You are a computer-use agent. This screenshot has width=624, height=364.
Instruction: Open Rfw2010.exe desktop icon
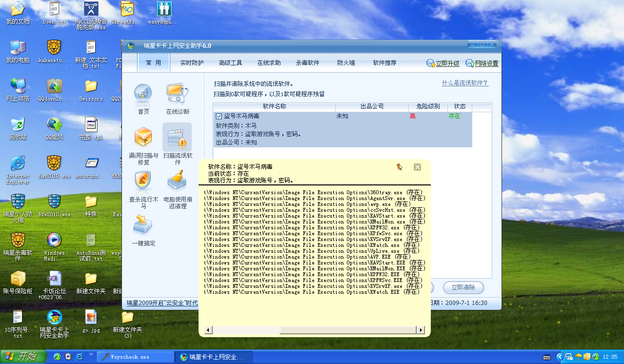[54, 205]
